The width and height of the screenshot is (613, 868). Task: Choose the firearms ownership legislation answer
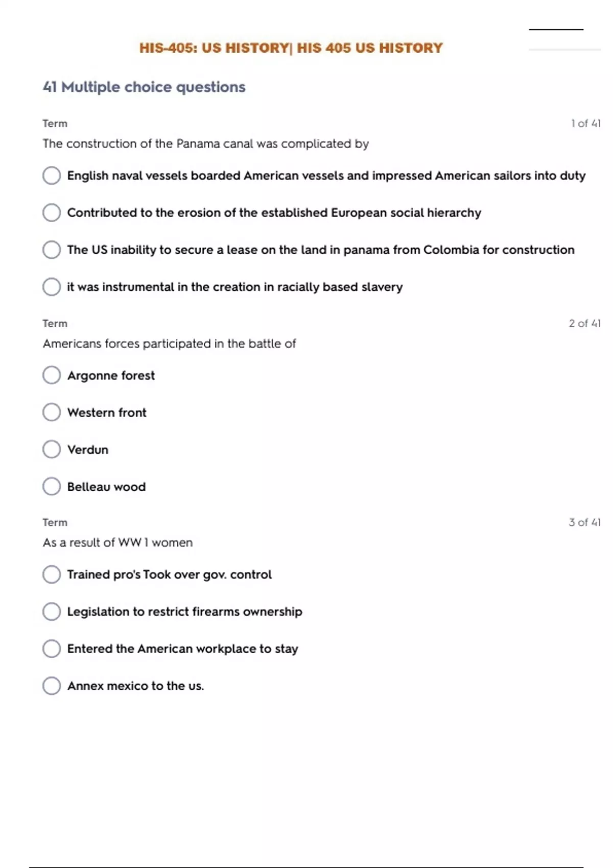coord(52,612)
